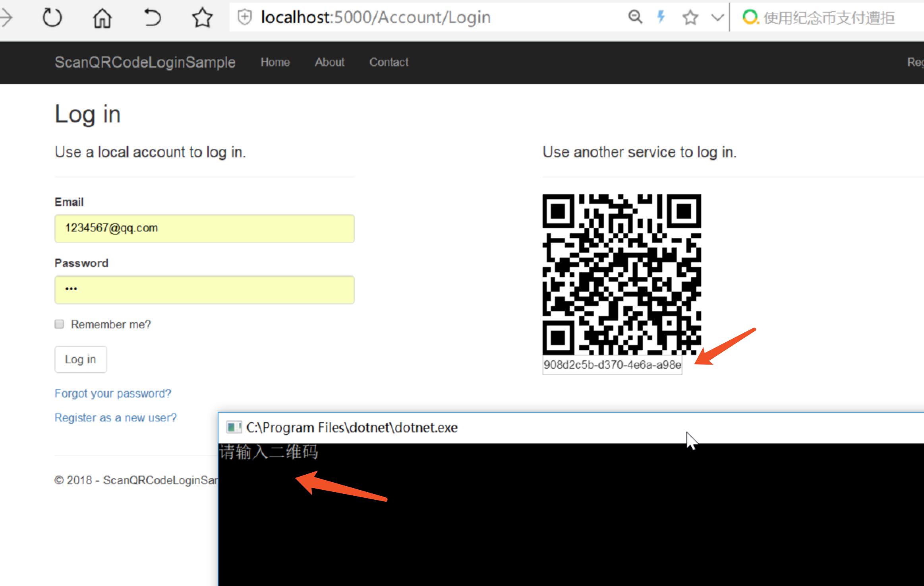Open the Contact nav item
924x586 pixels.
[389, 62]
